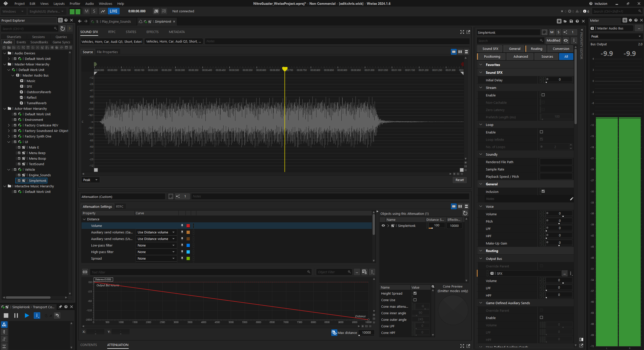Toggle the Cone Use checkbox
Image resolution: width=644 pixels, height=350 pixels.
click(415, 300)
